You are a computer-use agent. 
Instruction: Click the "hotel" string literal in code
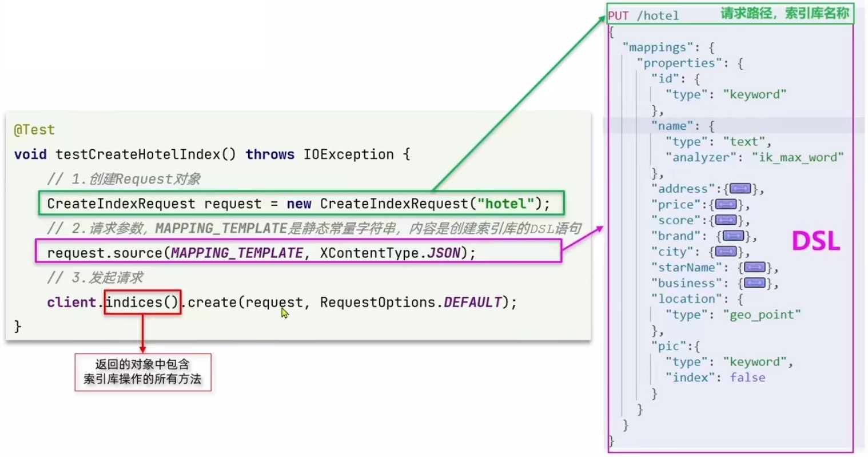click(x=505, y=204)
